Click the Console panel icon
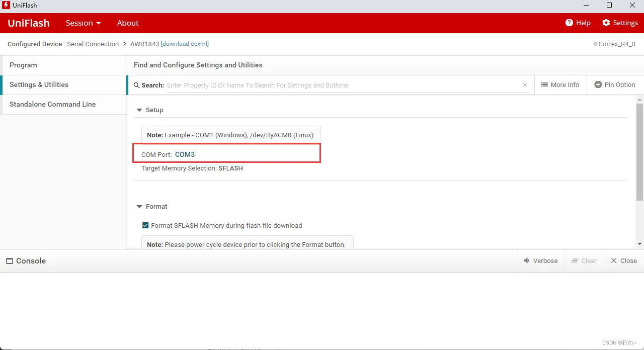 (10, 261)
